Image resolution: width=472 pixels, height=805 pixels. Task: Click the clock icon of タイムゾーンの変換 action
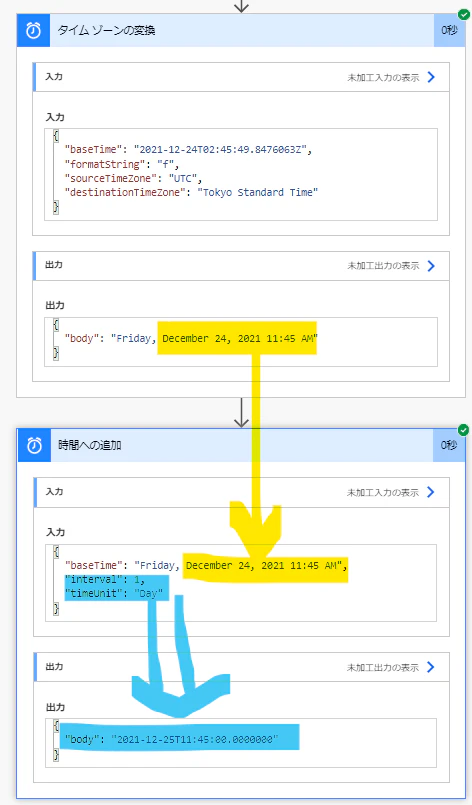click(x=33, y=30)
